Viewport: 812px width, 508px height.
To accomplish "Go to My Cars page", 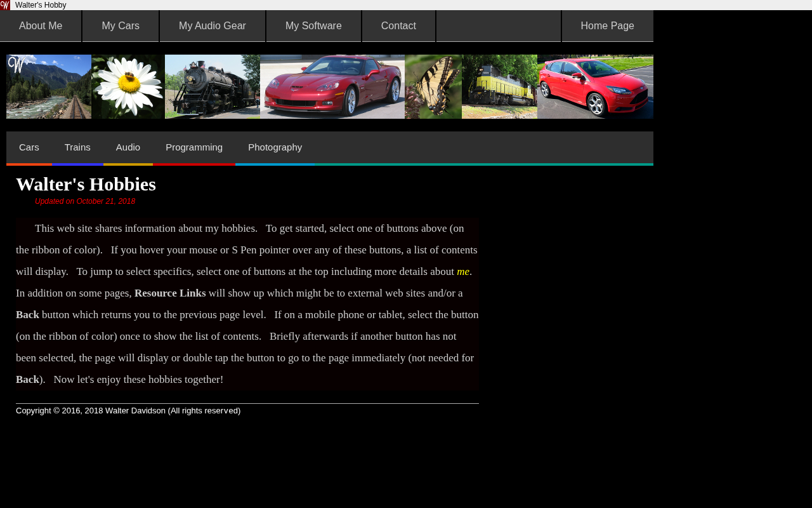I will [x=121, y=26].
